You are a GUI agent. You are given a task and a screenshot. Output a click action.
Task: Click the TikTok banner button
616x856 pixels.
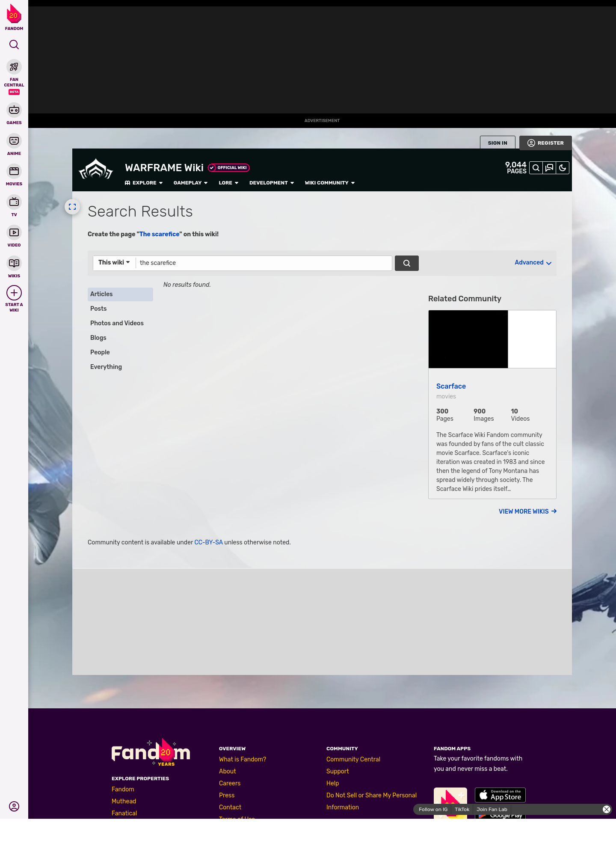[x=462, y=809]
